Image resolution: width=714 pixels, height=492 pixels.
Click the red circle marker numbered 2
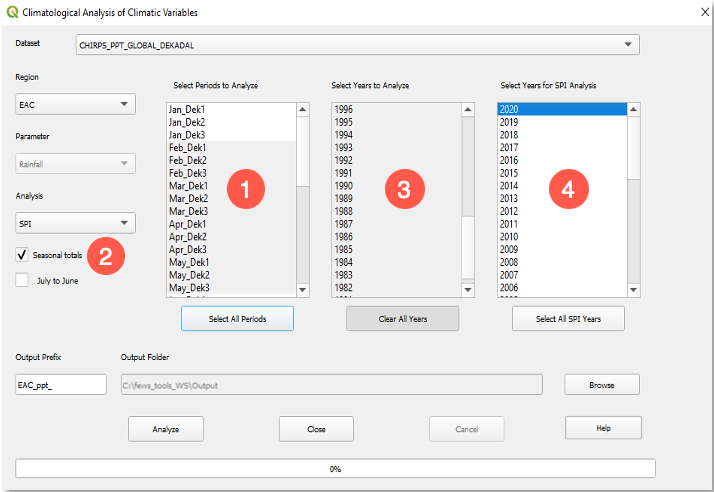pyautogui.click(x=106, y=255)
